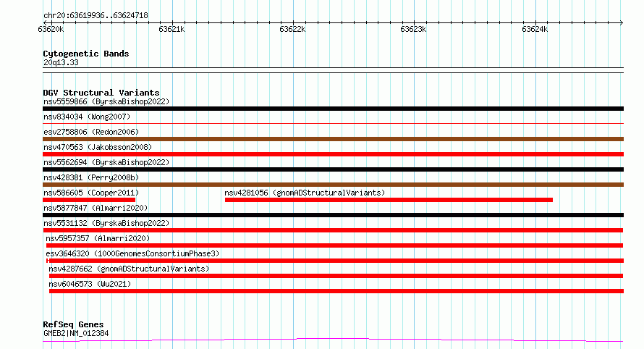The width and height of the screenshot is (644, 349).
Task: Click the black bar under nsv5877847
Action: pyautogui.click(x=333, y=215)
